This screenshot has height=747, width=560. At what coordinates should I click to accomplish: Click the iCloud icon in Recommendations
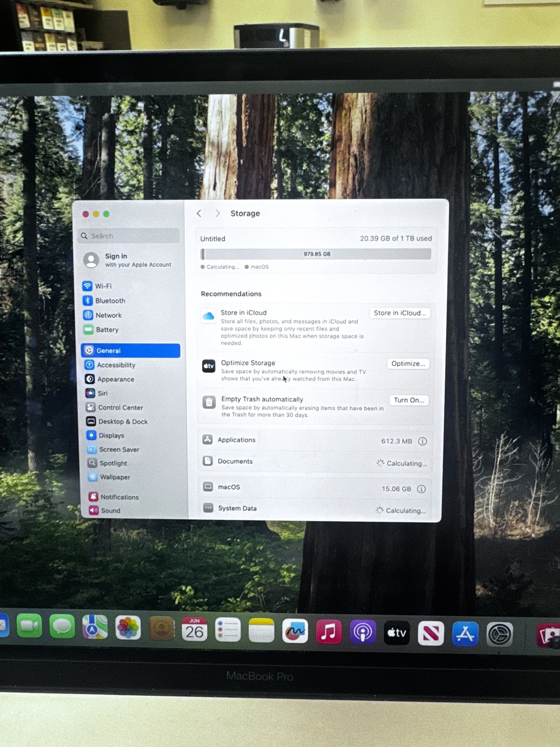[x=208, y=316]
